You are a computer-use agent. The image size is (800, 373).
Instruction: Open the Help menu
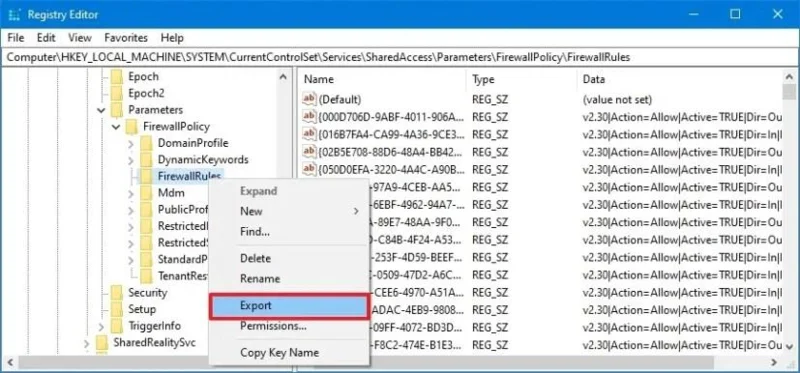pyautogui.click(x=172, y=38)
